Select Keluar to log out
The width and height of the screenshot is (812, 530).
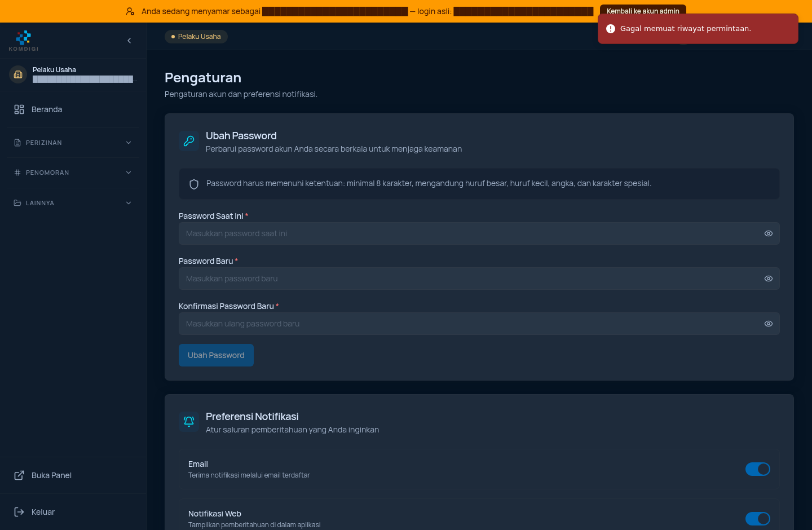(x=73, y=512)
